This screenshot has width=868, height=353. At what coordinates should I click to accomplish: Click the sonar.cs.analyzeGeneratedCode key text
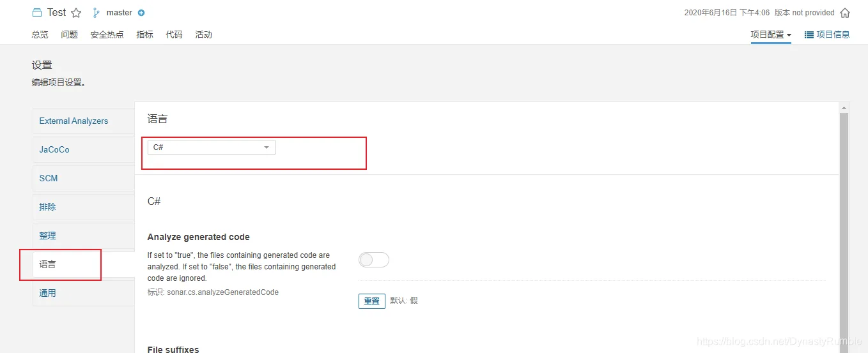[x=222, y=292]
